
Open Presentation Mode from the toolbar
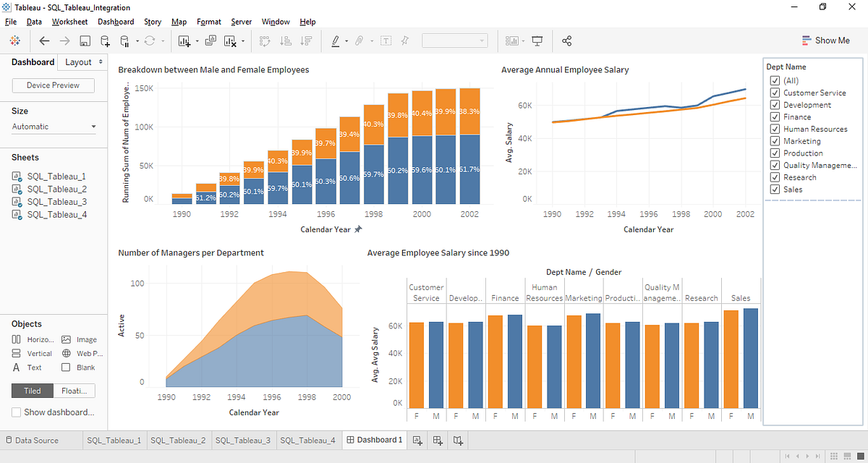(537, 41)
